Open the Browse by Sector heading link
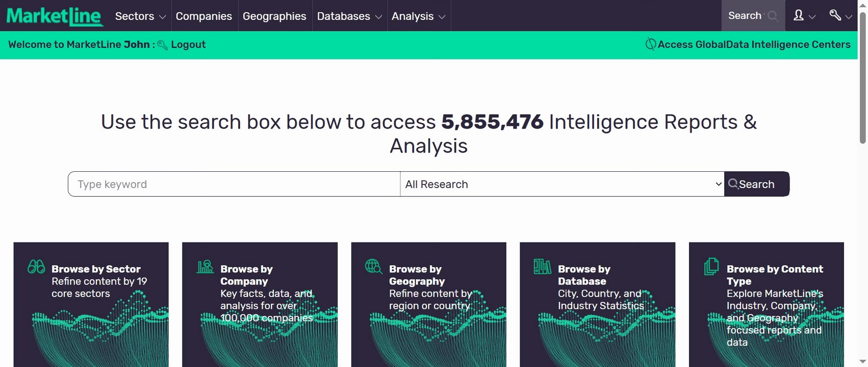 (96, 269)
